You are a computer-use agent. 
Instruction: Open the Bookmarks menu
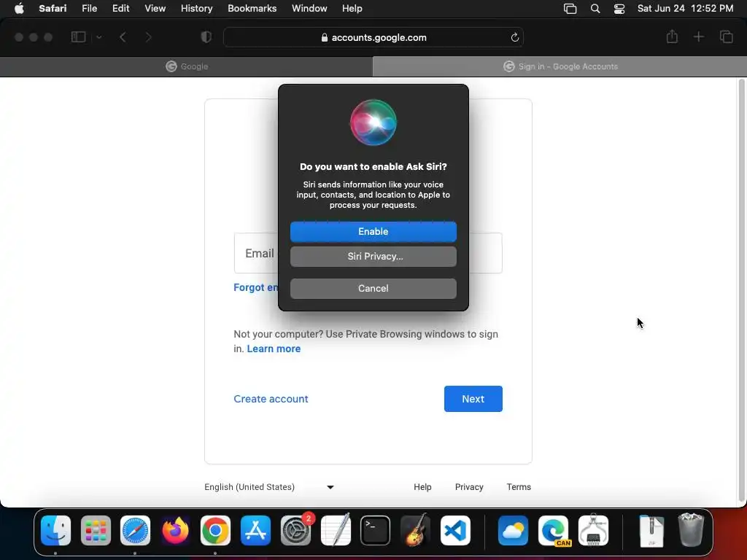pyautogui.click(x=252, y=9)
